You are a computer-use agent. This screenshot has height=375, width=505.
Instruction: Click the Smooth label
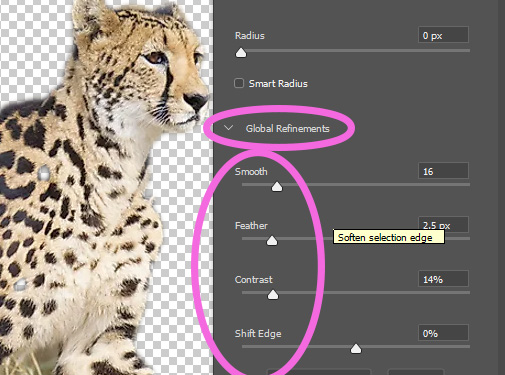[x=251, y=171]
